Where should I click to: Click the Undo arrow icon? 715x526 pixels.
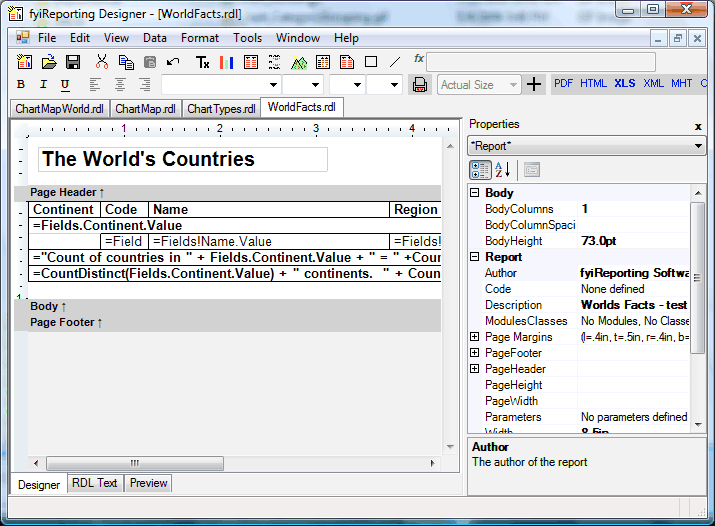coord(173,62)
